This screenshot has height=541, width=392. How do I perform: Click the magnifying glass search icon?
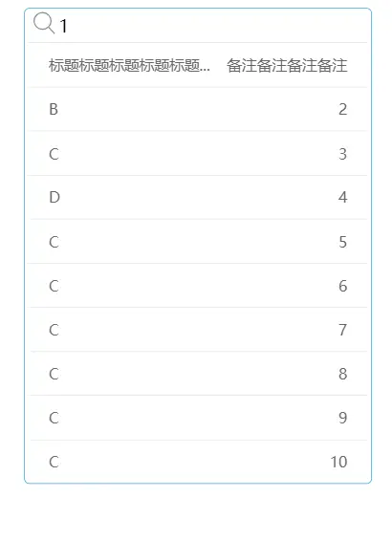click(x=44, y=23)
